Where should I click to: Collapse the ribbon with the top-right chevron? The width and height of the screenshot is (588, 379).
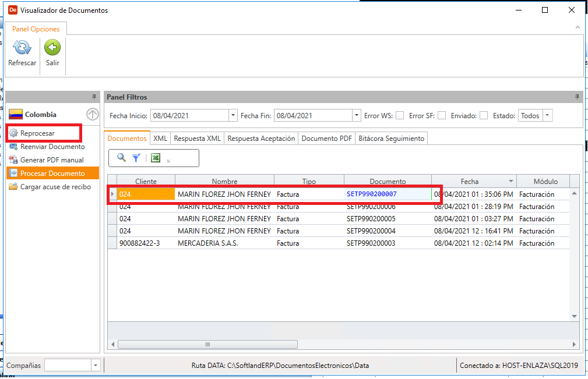tap(578, 27)
